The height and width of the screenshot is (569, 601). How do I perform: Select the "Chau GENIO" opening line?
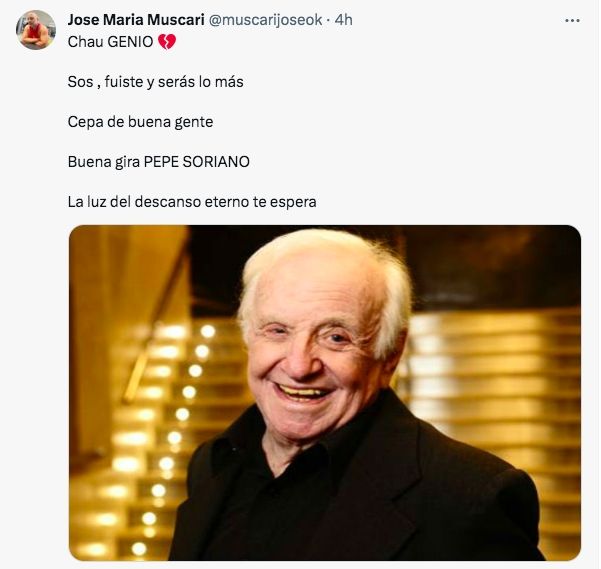tap(122, 42)
